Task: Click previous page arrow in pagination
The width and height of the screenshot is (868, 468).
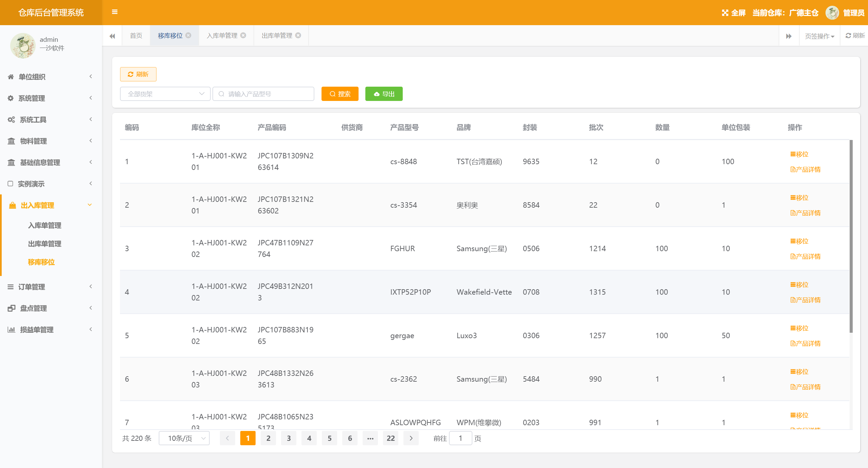Action: [227, 438]
